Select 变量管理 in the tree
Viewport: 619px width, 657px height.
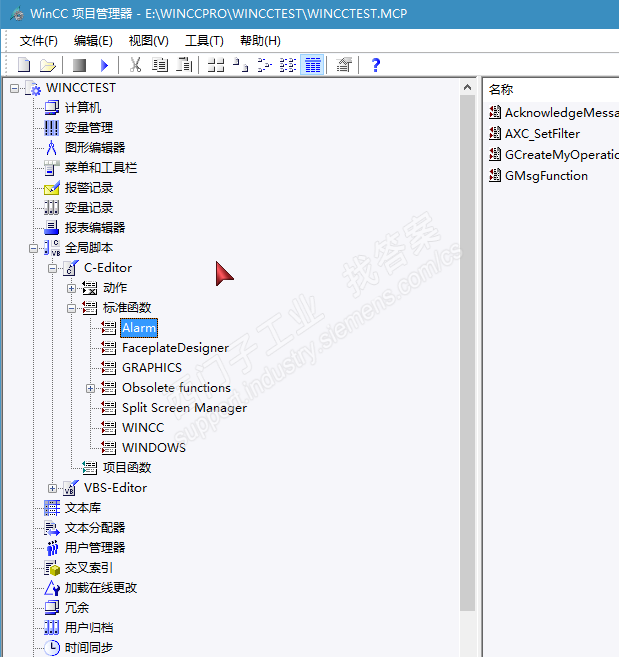point(88,128)
